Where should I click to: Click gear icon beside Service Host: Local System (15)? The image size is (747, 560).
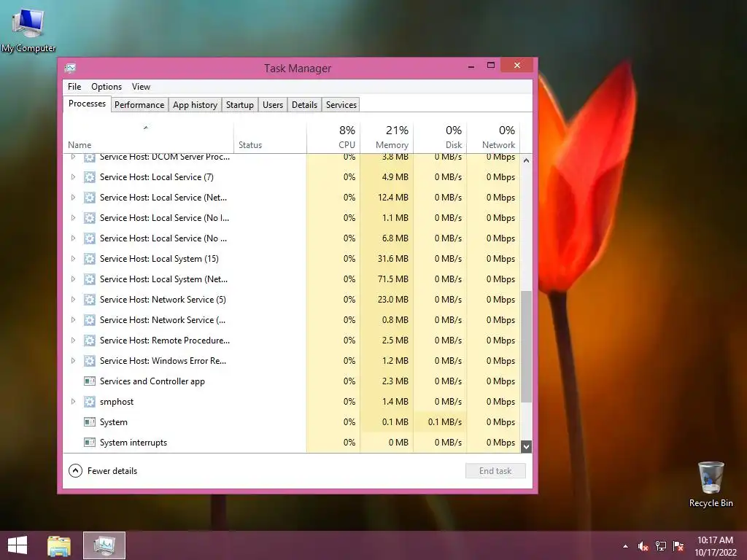coord(90,259)
